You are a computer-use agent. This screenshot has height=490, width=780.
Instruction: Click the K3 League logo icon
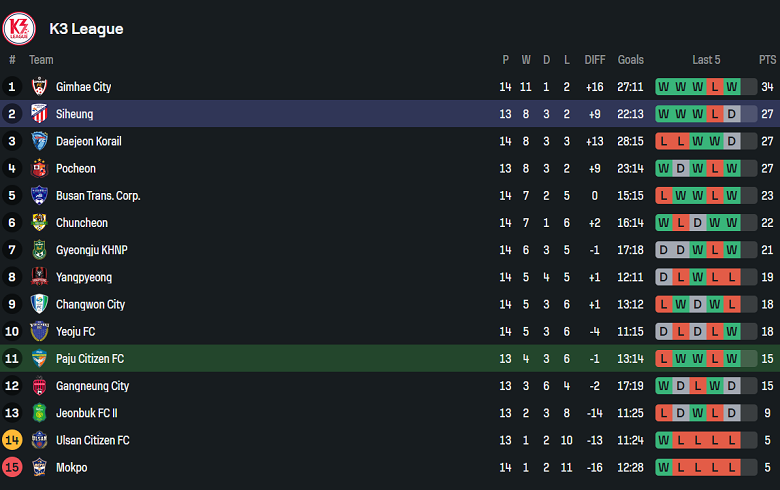coord(19,28)
